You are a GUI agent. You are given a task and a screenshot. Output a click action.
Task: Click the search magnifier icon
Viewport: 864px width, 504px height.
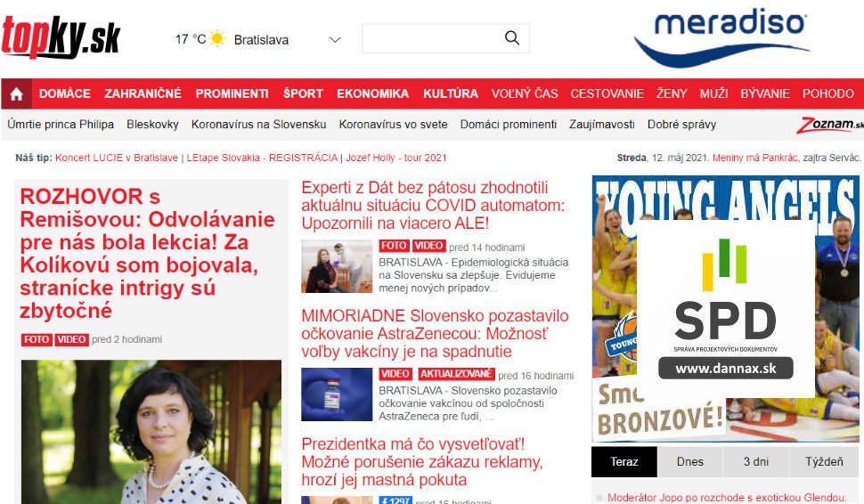pos(512,38)
